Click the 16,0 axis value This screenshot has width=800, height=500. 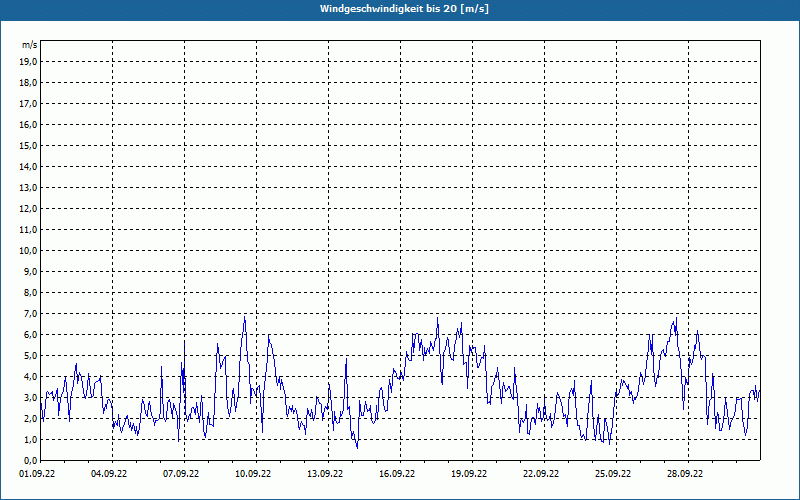pyautogui.click(x=29, y=124)
